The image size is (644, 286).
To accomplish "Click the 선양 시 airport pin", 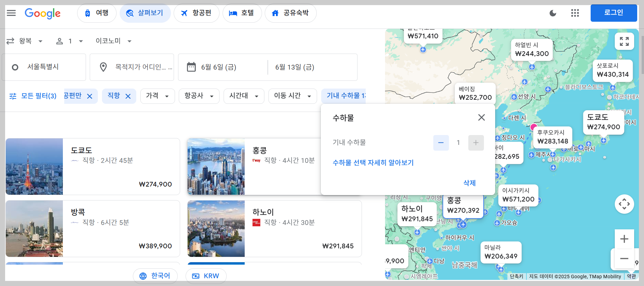I will point(514,97).
